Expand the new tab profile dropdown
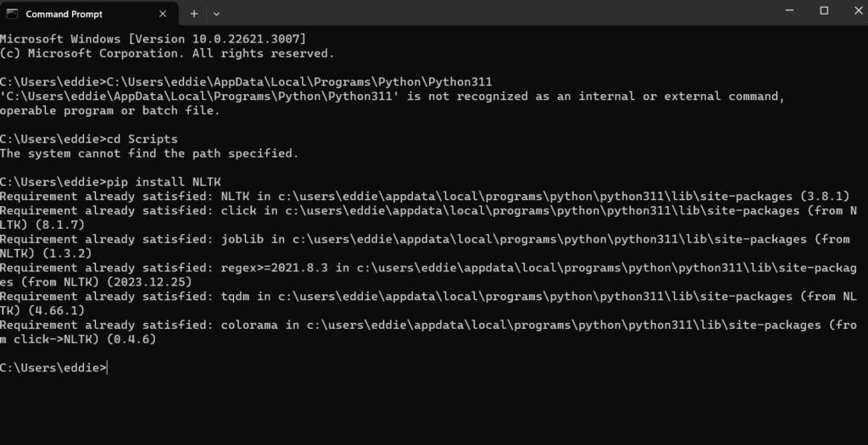This screenshot has width=868, height=445. point(216,14)
